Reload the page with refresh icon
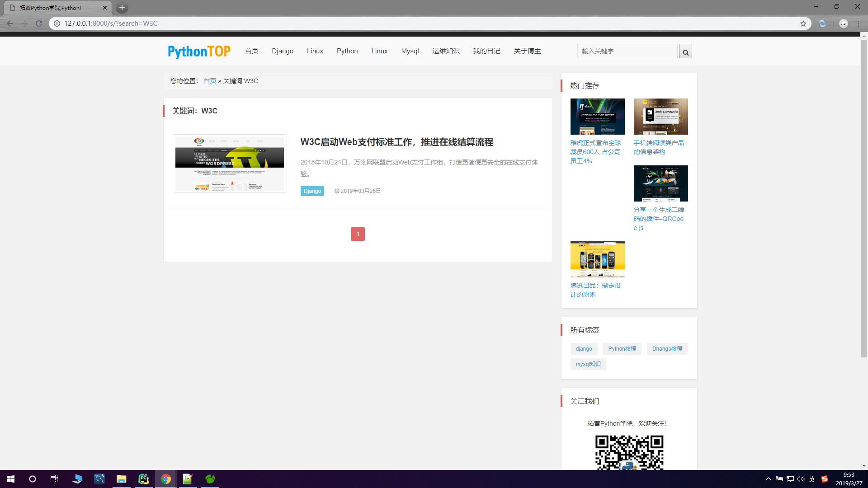Screen dimensions: 868x488 click(x=39, y=23)
